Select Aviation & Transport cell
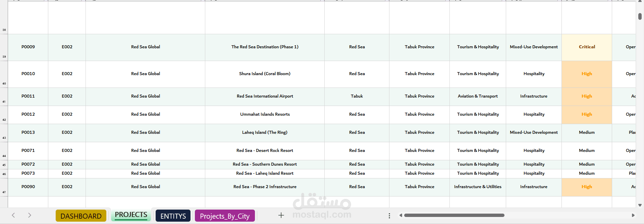Image resolution: width=644 pixels, height=224 pixels. click(x=478, y=97)
